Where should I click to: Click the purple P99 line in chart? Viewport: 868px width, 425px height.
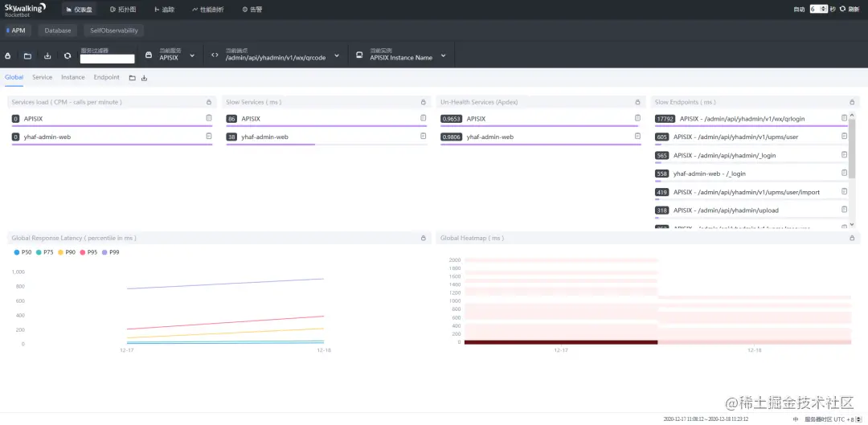pos(227,284)
